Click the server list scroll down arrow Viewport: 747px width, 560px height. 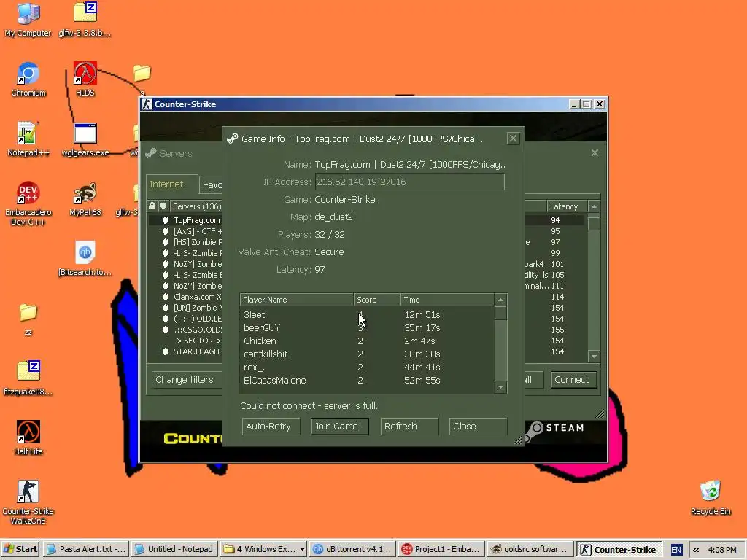click(594, 356)
